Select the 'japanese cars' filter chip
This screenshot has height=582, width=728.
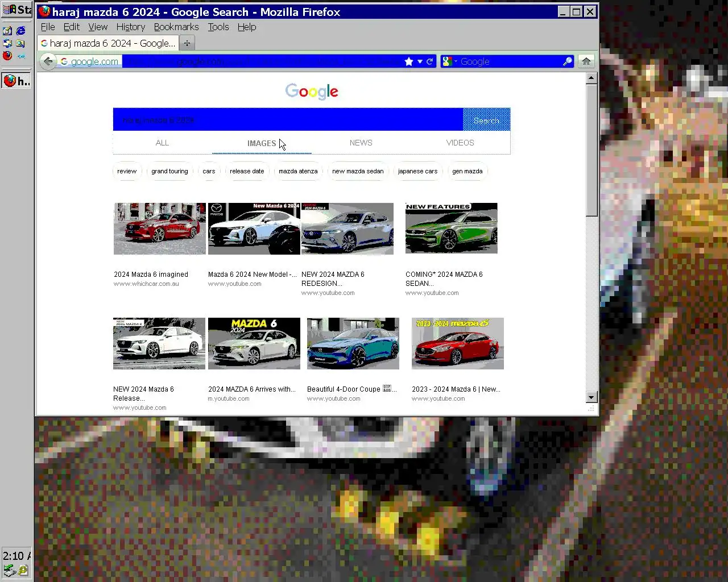(x=417, y=171)
